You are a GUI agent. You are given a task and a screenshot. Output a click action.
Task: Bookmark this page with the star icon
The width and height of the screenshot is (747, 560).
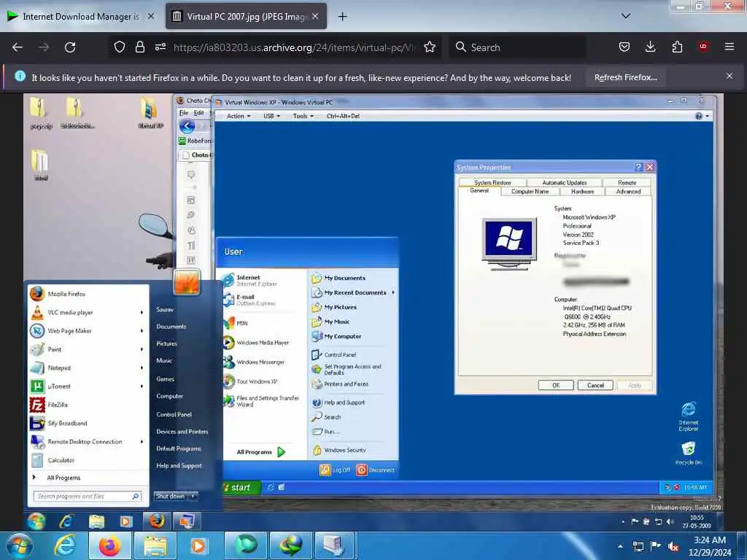430,47
